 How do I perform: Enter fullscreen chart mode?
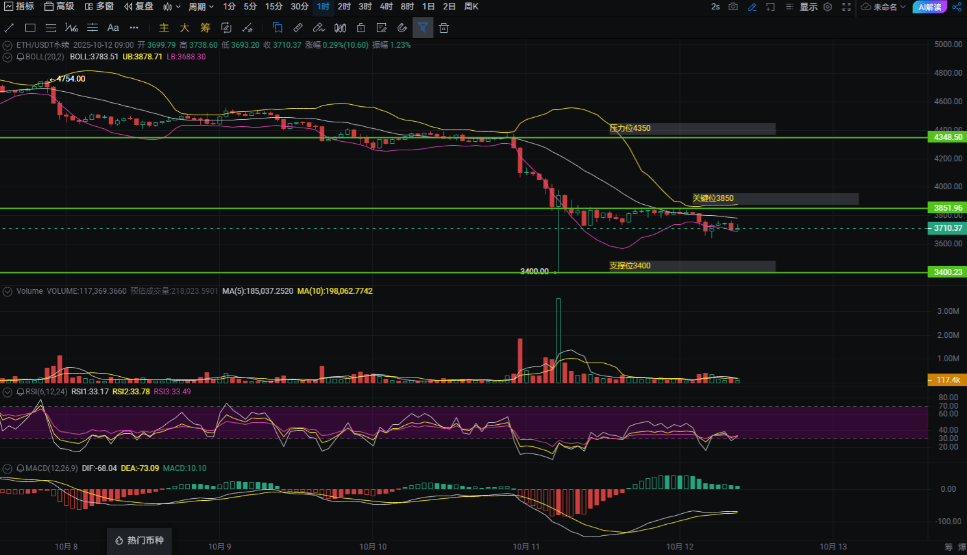847,7
